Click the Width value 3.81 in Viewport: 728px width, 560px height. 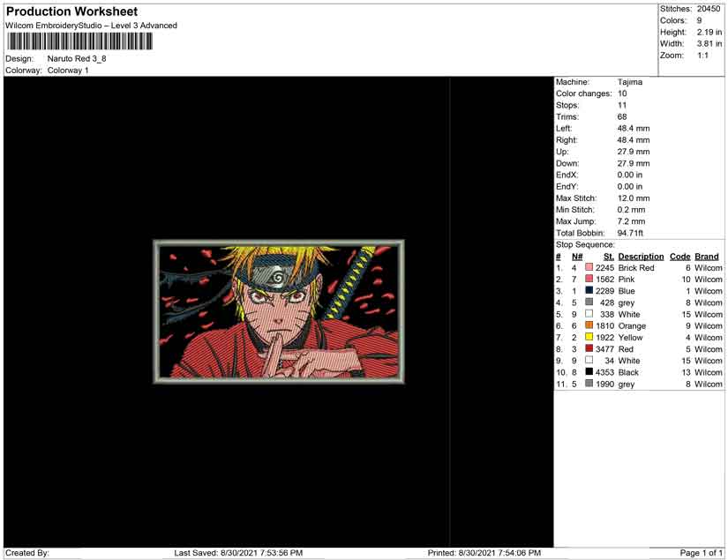(x=709, y=43)
